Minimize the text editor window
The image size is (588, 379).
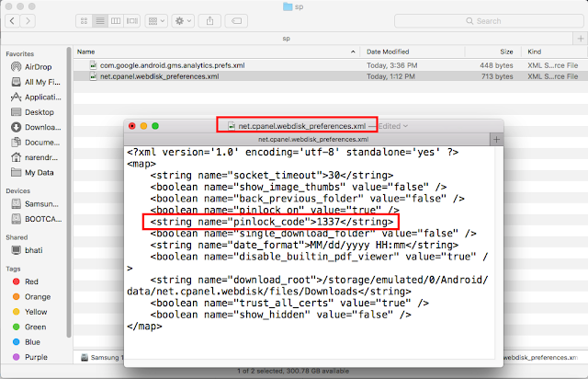(x=143, y=126)
